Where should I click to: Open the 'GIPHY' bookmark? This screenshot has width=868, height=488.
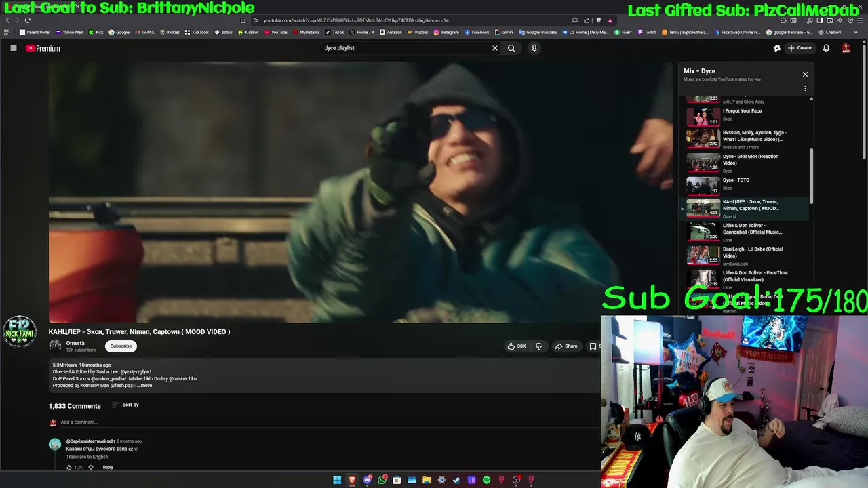pyautogui.click(x=505, y=32)
